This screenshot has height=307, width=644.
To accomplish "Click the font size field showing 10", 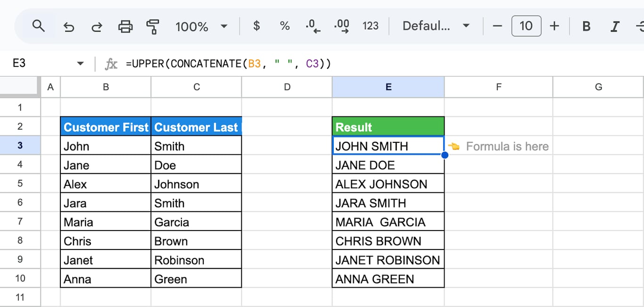I will click(x=526, y=25).
